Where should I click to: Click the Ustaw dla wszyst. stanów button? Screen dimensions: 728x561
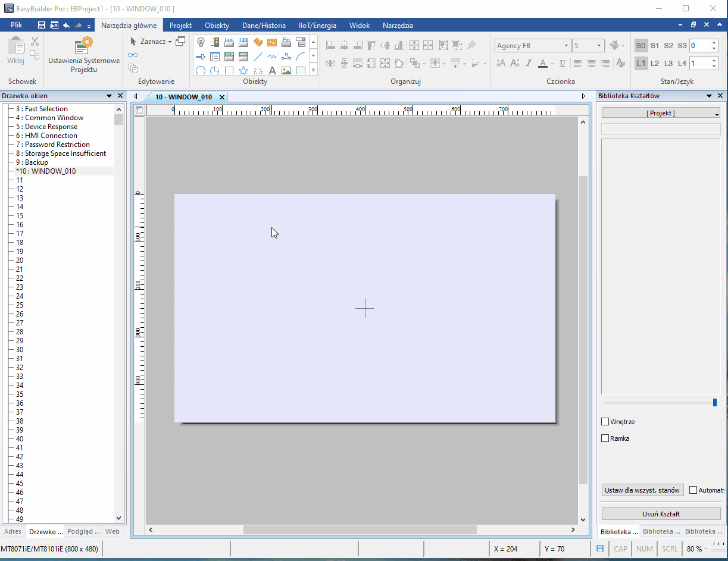click(642, 490)
